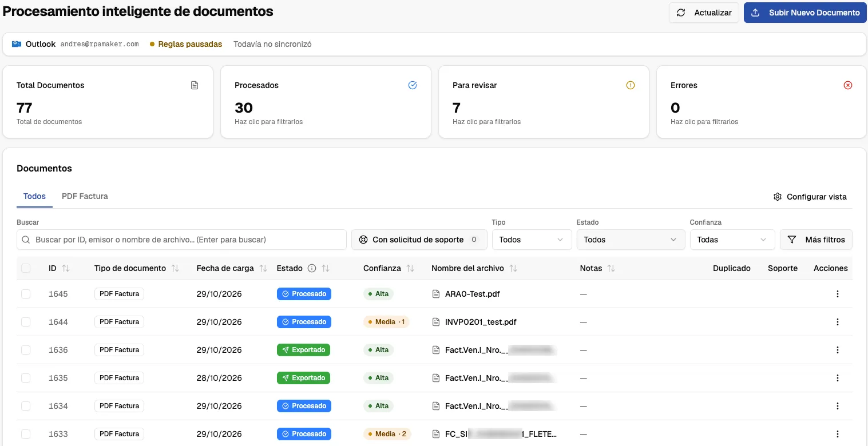Filter by the Para revisar card
The image size is (868, 446).
[x=544, y=102]
